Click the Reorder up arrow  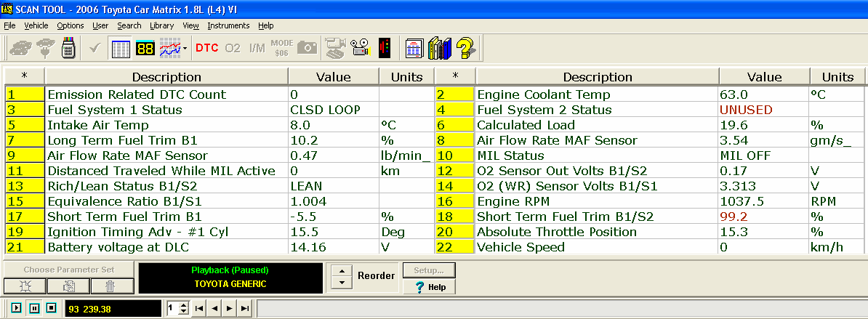point(342,270)
